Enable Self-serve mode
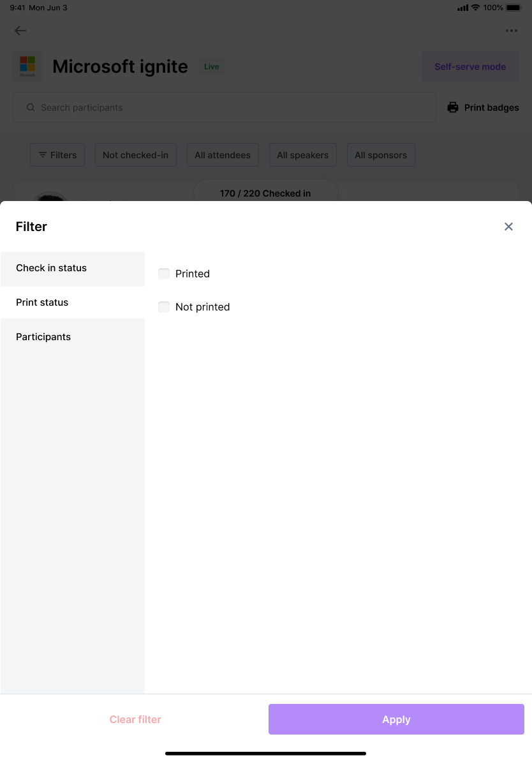The image size is (532, 762). (470, 66)
